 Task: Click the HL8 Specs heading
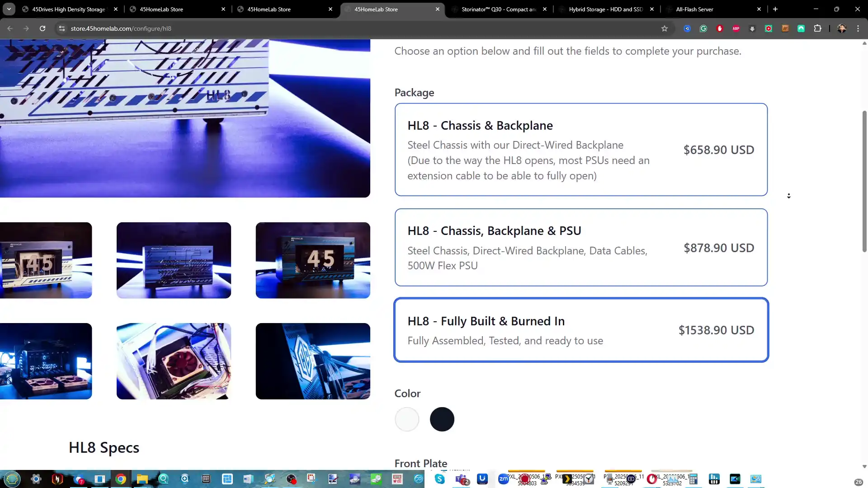(104, 447)
